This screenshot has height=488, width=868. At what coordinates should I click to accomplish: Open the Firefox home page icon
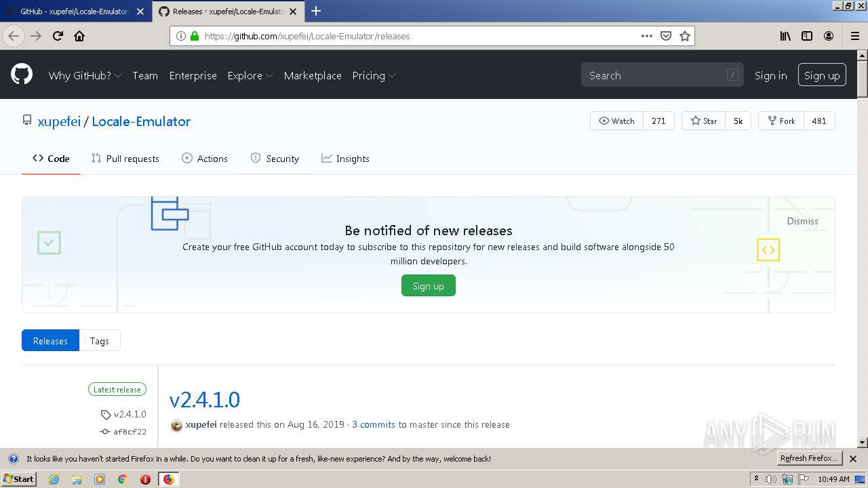[79, 36]
